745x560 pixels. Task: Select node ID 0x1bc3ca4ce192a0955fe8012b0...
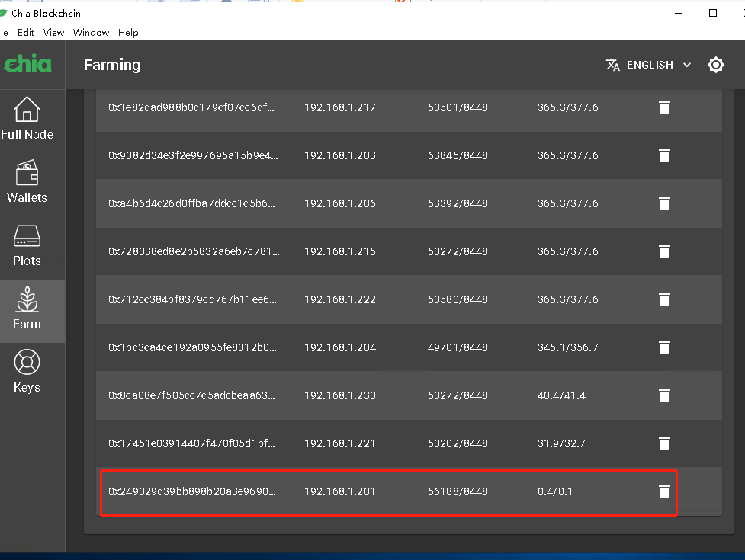coord(192,347)
